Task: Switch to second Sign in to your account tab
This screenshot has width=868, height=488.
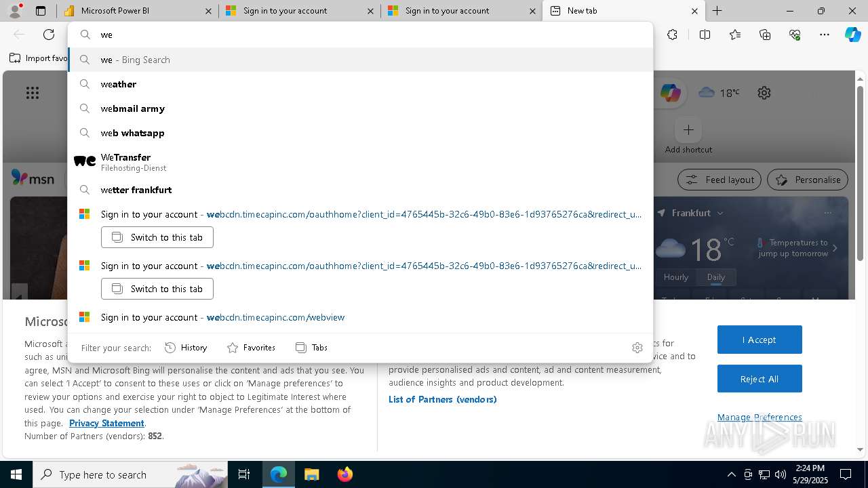Action: point(462,11)
